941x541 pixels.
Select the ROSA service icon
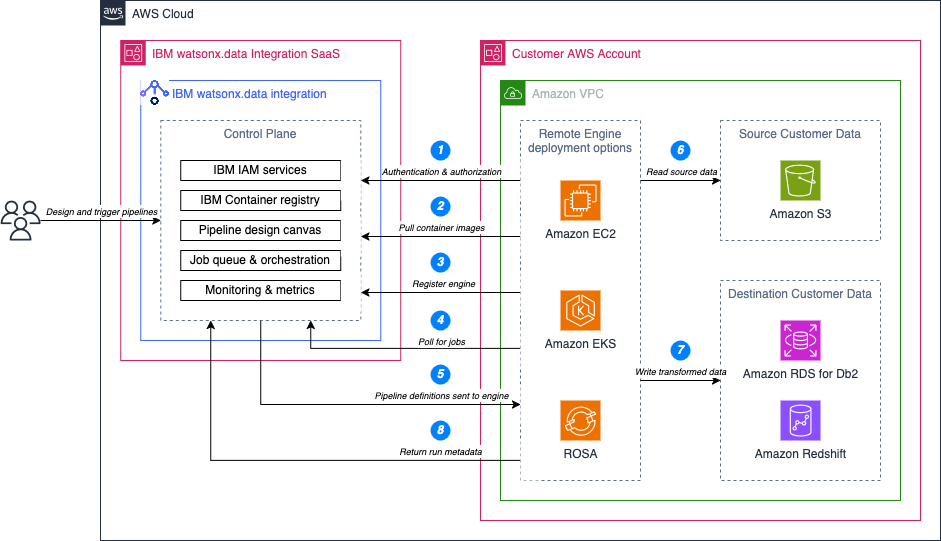point(580,420)
